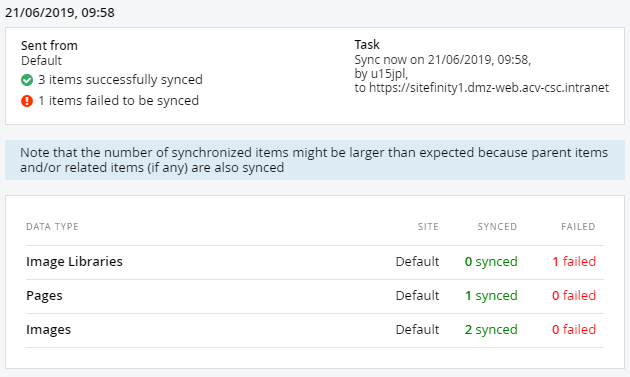The height and width of the screenshot is (377, 630).
Task: Click the red failed-sync warning icon
Action: 27,101
